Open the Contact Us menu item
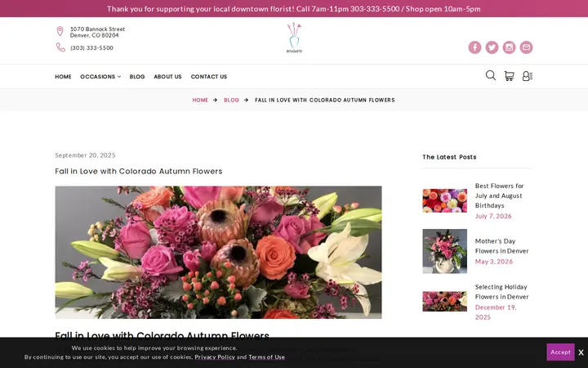588x368 pixels. (209, 77)
